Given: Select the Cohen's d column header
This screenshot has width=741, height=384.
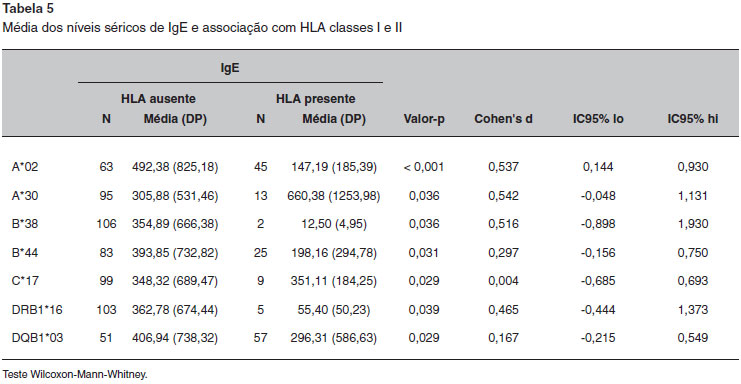Looking at the screenshot, I should [x=503, y=119].
